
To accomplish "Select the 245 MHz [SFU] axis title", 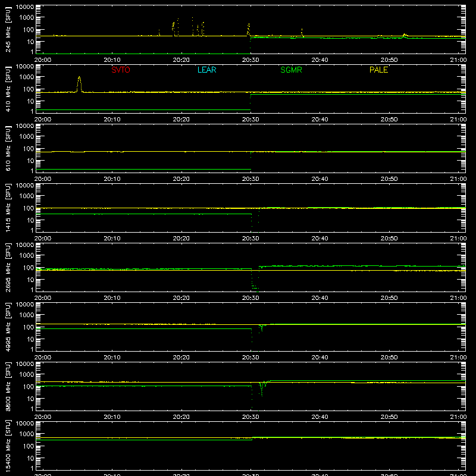I will tap(8, 29).
